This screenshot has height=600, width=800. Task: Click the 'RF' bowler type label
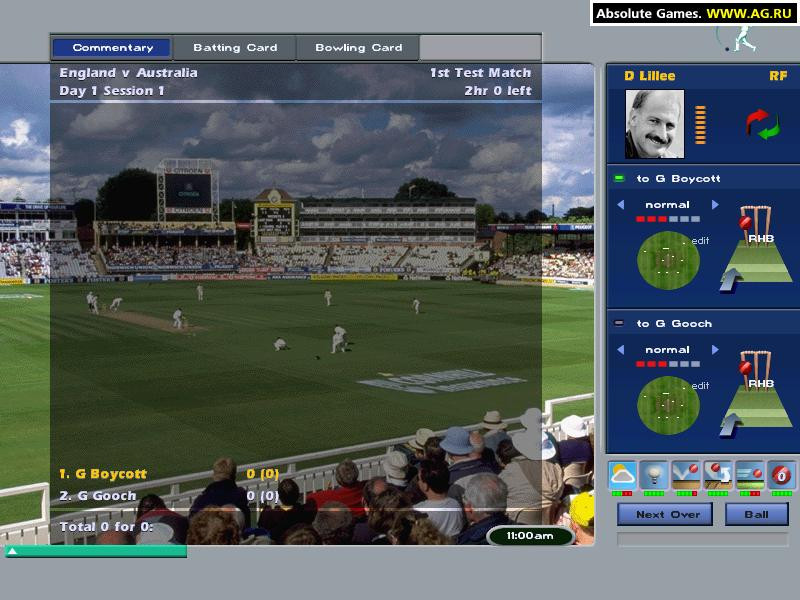pyautogui.click(x=778, y=76)
